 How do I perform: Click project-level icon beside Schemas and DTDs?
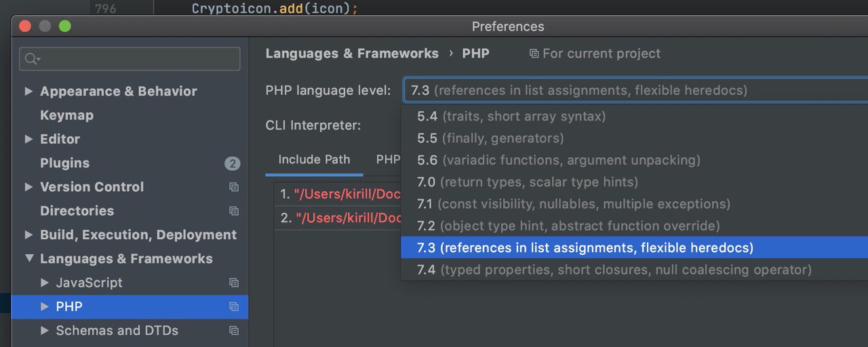coord(234,331)
